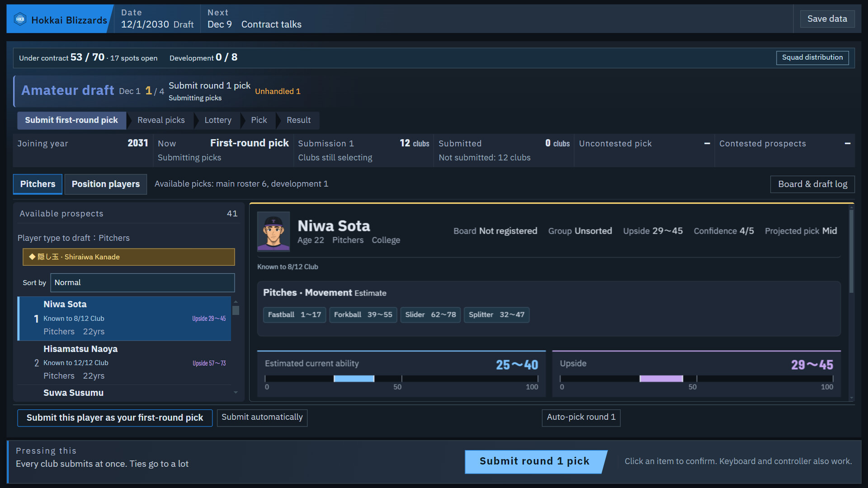Submit this player as your first-round pick
The image size is (868, 488).
coord(115,418)
